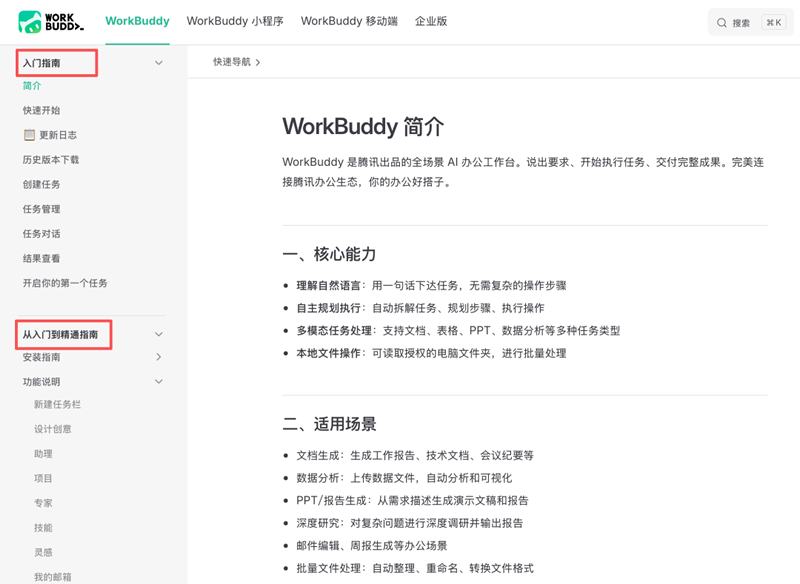Open 创建任务 in the sidebar
The image size is (800, 584).
pyautogui.click(x=41, y=184)
